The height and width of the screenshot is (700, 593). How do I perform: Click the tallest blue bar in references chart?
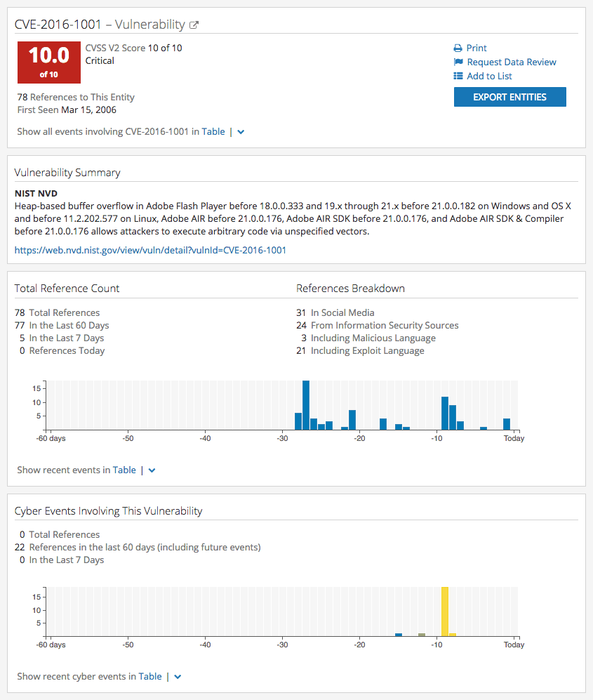pyautogui.click(x=306, y=405)
